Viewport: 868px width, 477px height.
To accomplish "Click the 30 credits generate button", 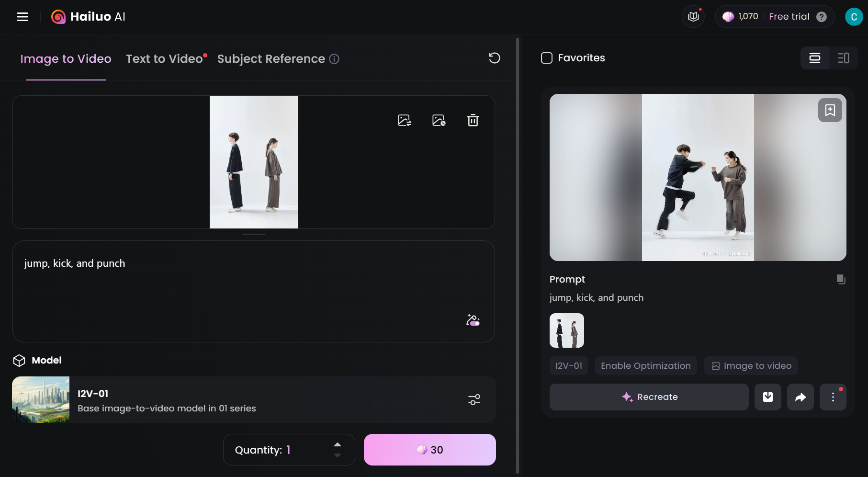I will [429, 450].
